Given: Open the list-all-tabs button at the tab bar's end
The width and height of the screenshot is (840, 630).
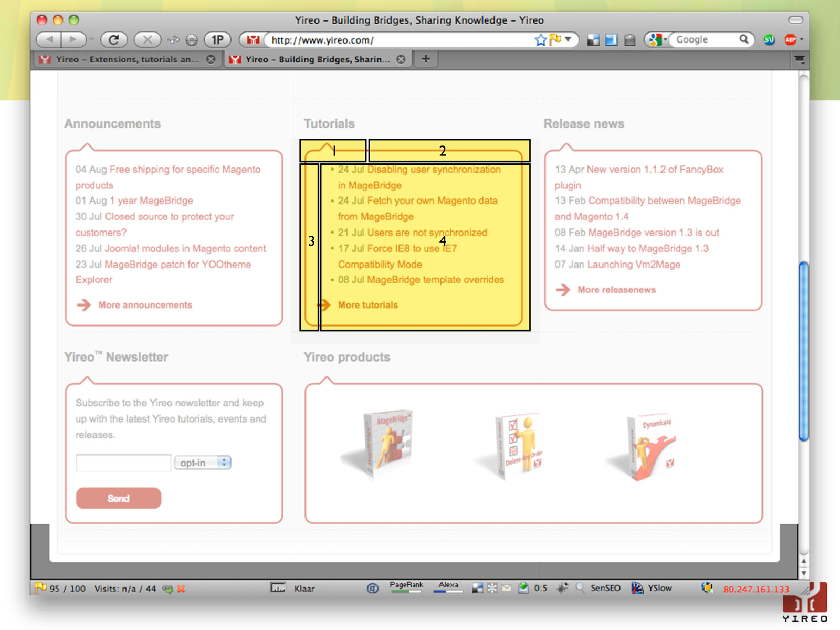Looking at the screenshot, I should click(800, 59).
